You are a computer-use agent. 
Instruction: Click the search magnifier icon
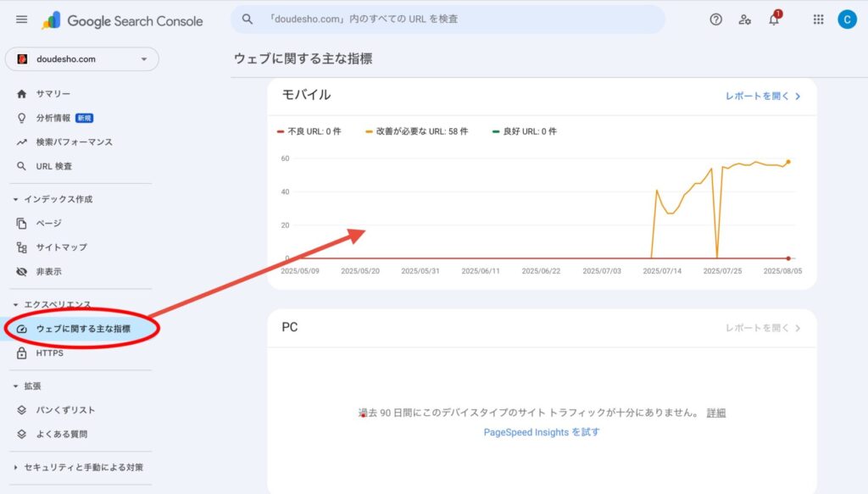pos(248,19)
